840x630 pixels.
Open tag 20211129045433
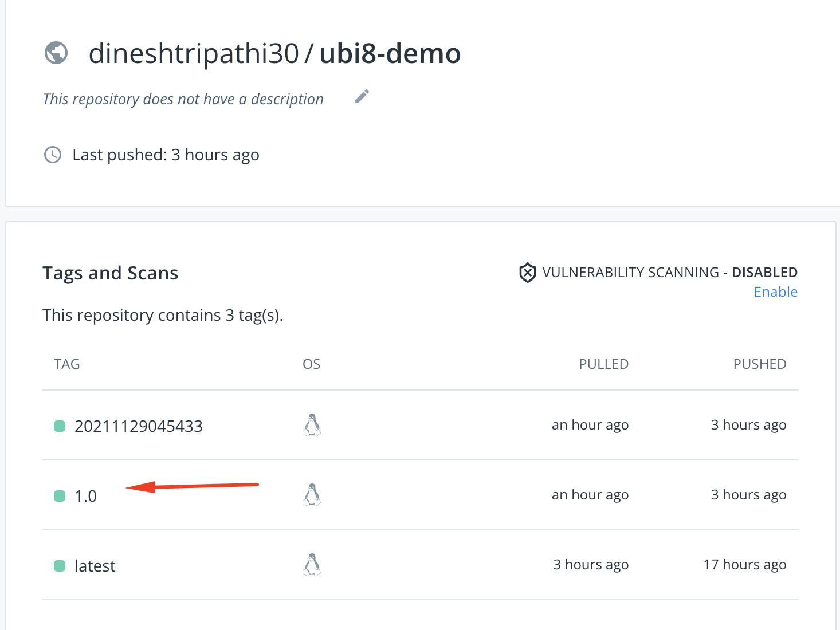(x=139, y=426)
